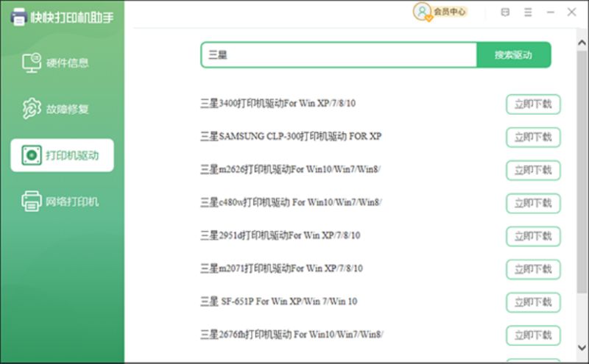The image size is (589, 364).
Task: Click the 硬件信息 monitor icon in the sidebar
Action: [x=32, y=63]
